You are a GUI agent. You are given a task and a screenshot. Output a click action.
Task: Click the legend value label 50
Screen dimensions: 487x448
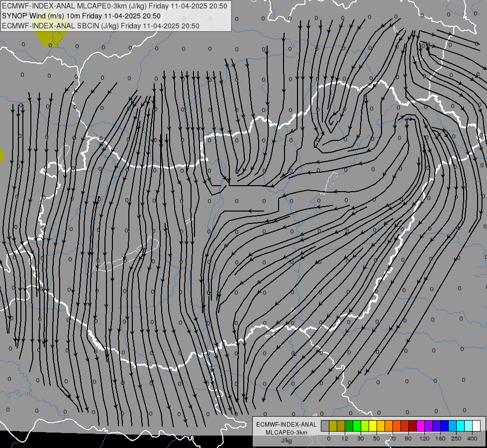tap(377, 439)
